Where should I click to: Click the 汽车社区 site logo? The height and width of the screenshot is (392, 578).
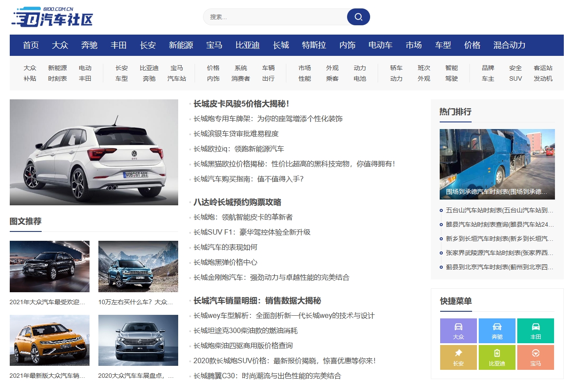coord(52,17)
